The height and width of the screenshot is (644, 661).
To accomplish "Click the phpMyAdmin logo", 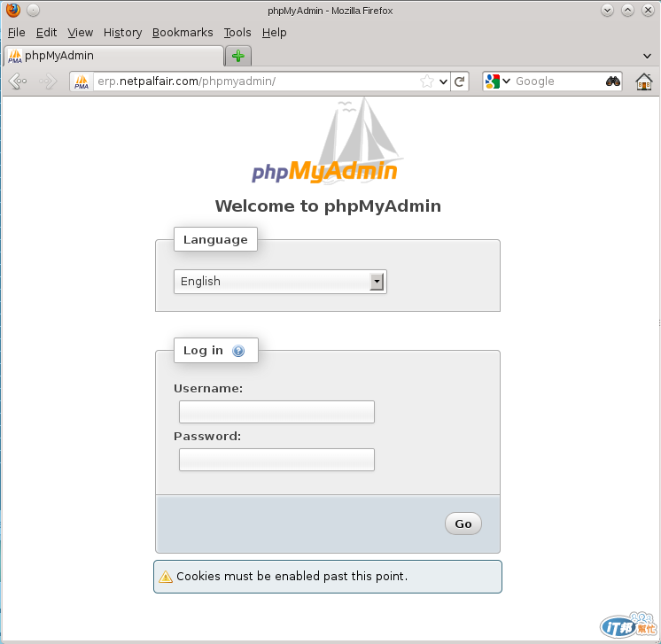I will click(x=327, y=142).
